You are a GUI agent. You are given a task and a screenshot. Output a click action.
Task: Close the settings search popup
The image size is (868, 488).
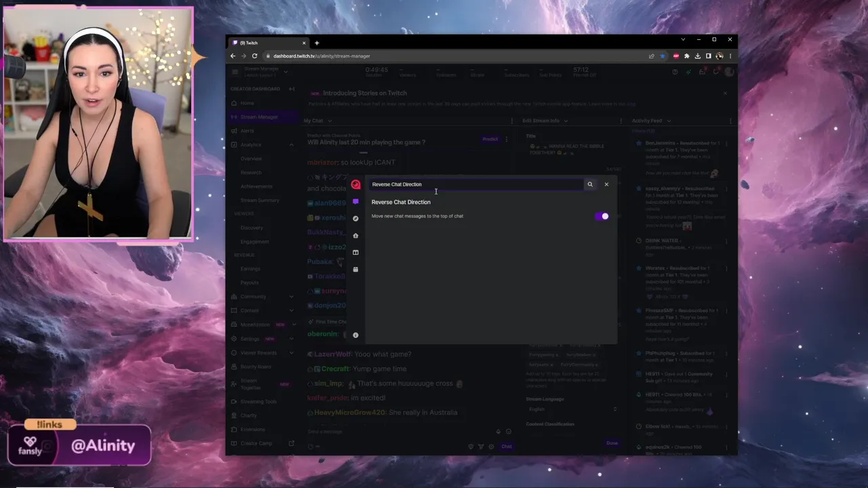point(606,184)
